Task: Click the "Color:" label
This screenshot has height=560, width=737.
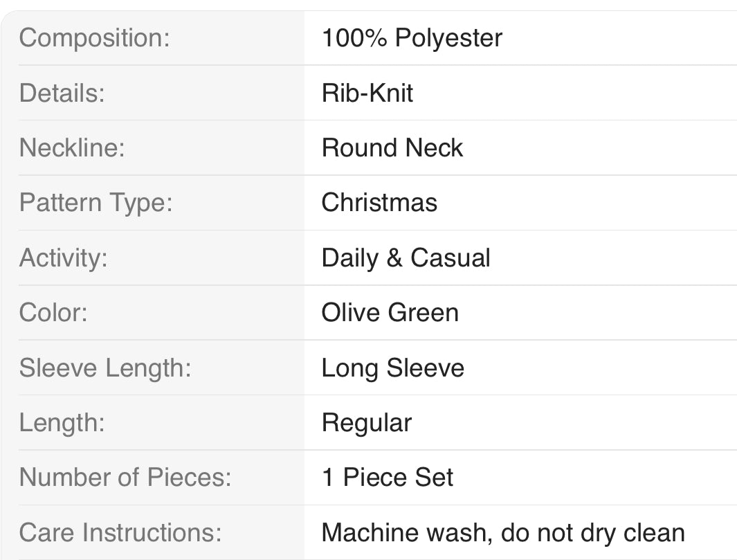Action: click(x=53, y=312)
